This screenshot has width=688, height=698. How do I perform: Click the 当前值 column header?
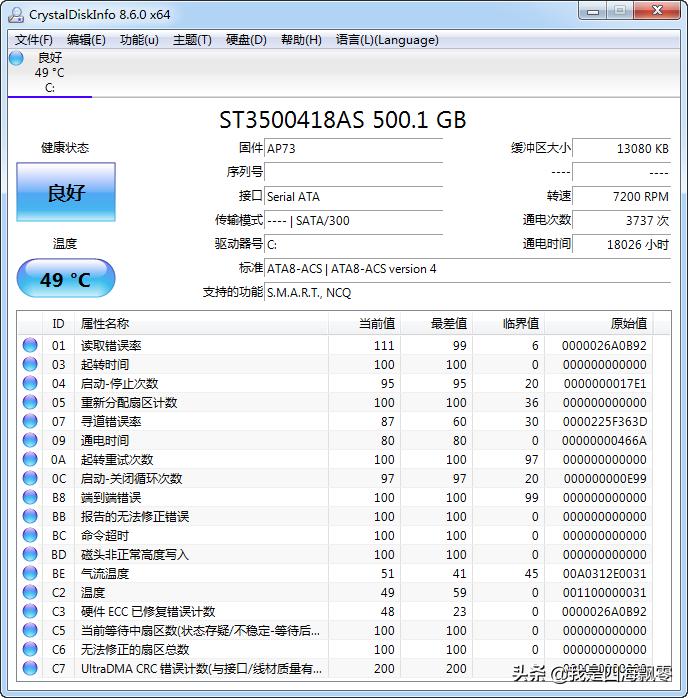(365, 324)
